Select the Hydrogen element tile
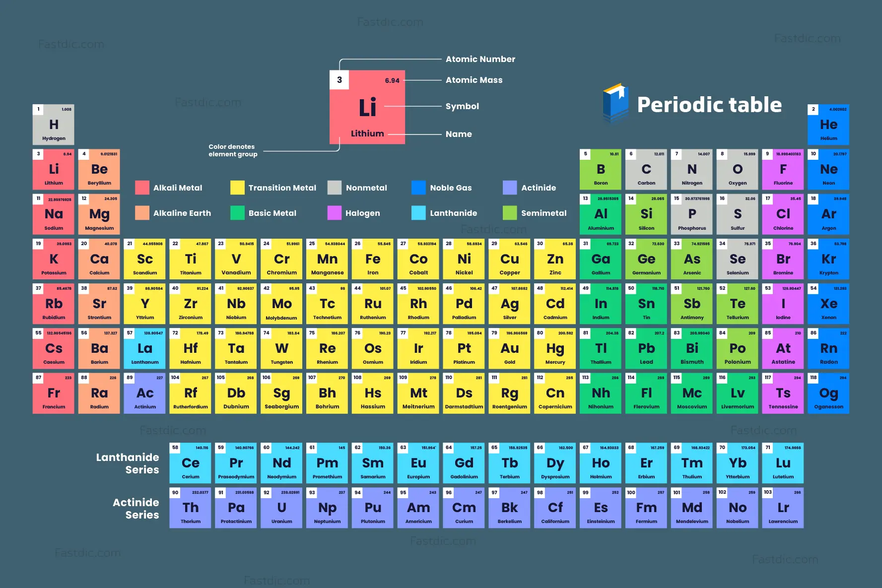The width and height of the screenshot is (882, 588). [x=54, y=125]
